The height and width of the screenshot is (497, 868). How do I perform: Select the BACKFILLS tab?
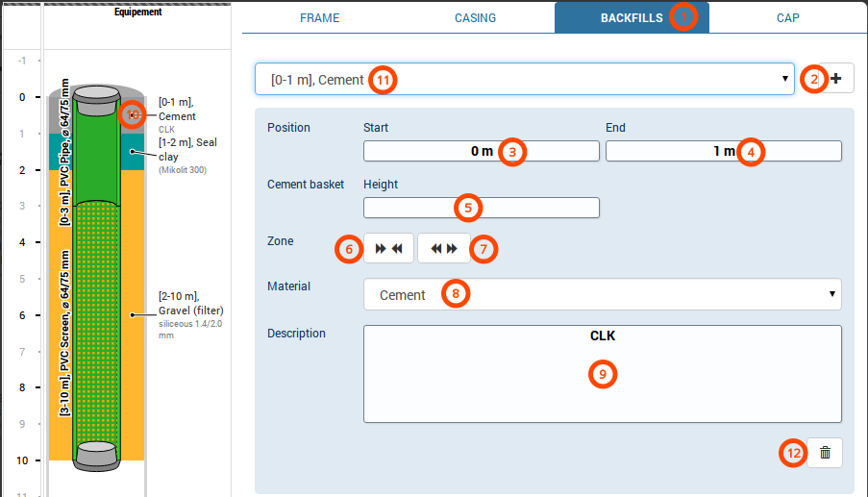coord(632,17)
